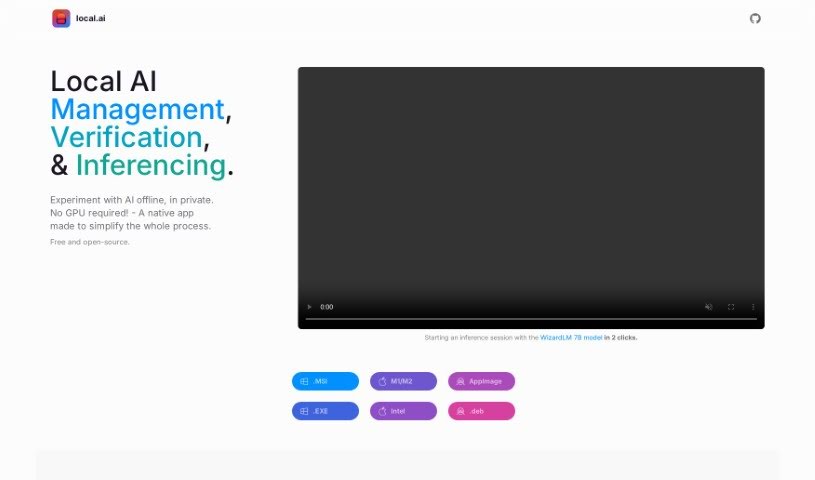Image resolution: width=815 pixels, height=480 pixels.
Task: Download the Linux .deb package
Action: click(x=481, y=411)
